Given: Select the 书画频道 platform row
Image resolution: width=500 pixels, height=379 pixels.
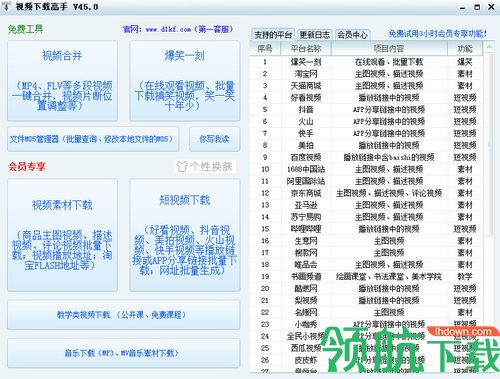Looking at the screenshot, I should coord(366,277).
